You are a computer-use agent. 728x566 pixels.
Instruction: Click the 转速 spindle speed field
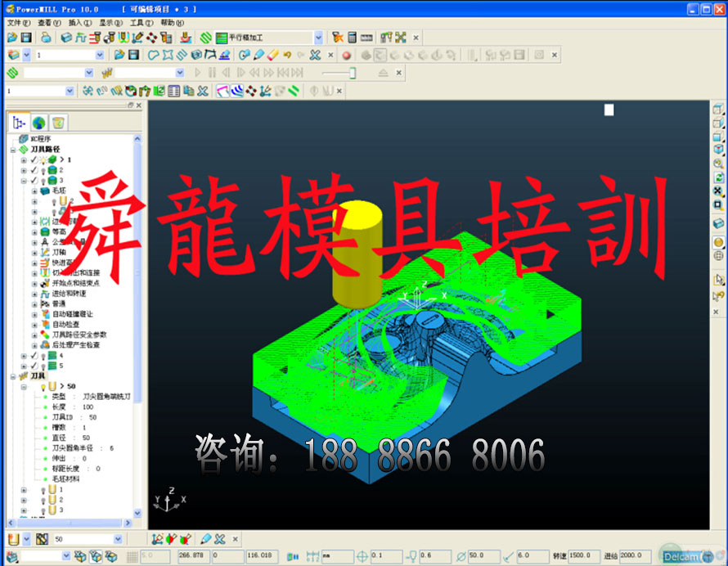580,556
